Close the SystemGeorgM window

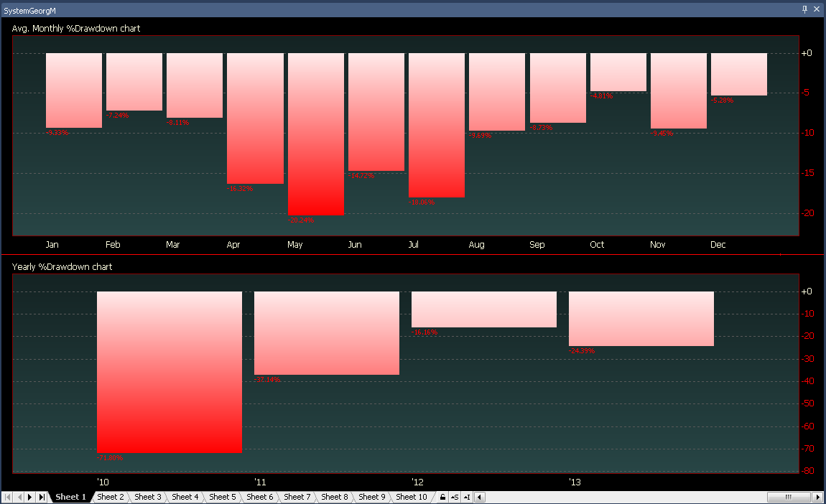pyautogui.click(x=817, y=9)
